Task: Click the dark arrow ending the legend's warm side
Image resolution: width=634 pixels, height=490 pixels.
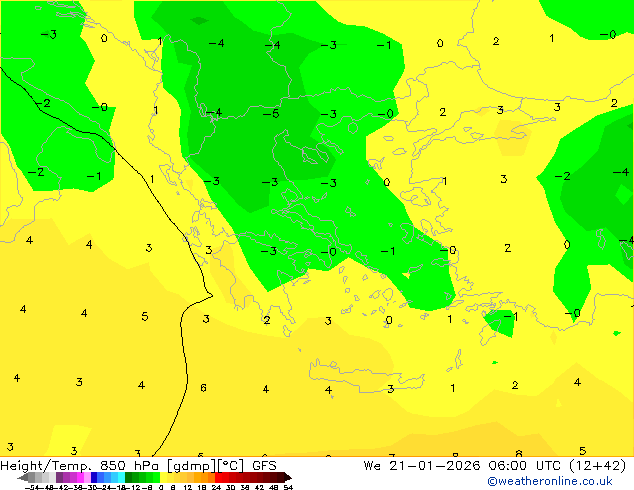Action: (x=288, y=478)
